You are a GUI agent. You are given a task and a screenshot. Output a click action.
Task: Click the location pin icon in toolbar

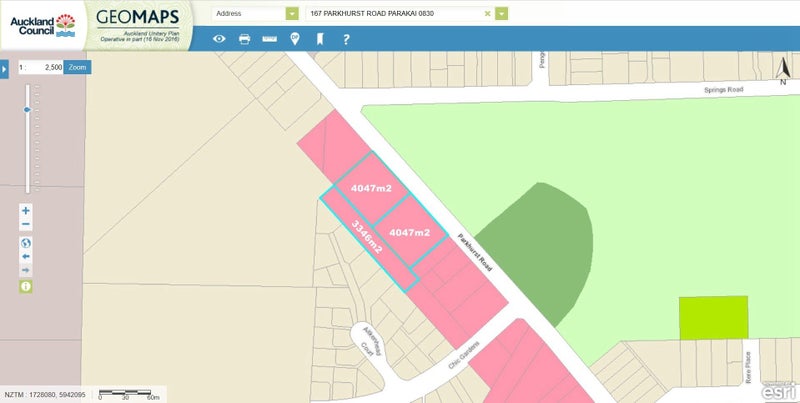pyautogui.click(x=295, y=39)
